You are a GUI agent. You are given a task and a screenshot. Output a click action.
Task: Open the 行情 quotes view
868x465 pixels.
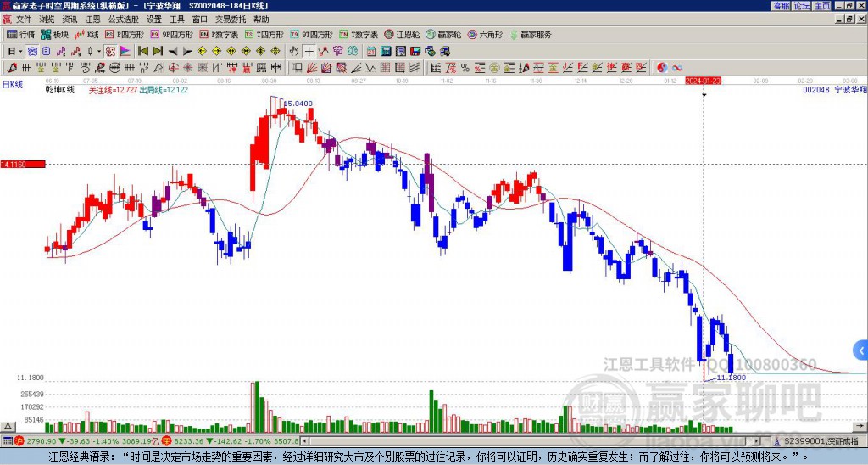[21, 34]
